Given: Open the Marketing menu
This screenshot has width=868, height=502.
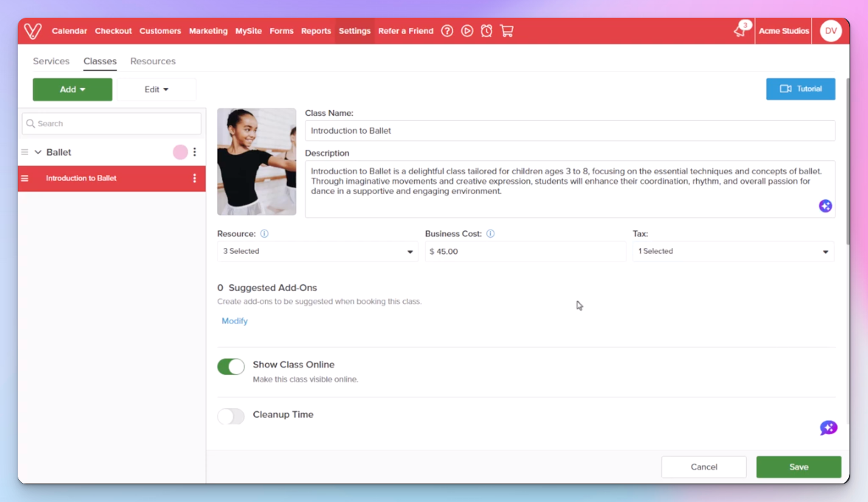Looking at the screenshot, I should tap(208, 31).
